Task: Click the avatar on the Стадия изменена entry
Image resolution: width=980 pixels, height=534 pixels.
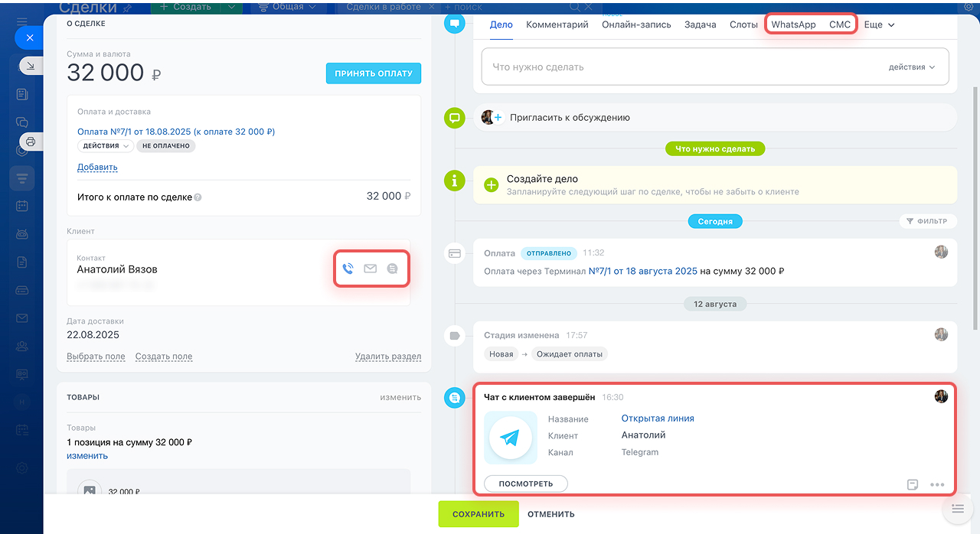Action: pyautogui.click(x=942, y=334)
